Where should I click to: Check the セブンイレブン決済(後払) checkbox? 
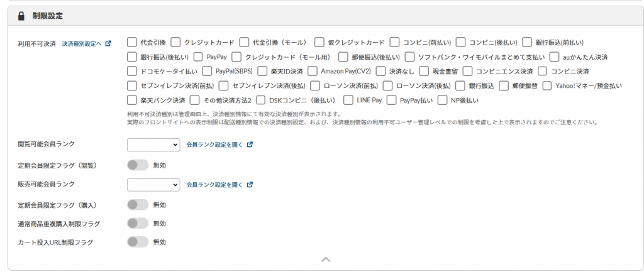pos(223,85)
